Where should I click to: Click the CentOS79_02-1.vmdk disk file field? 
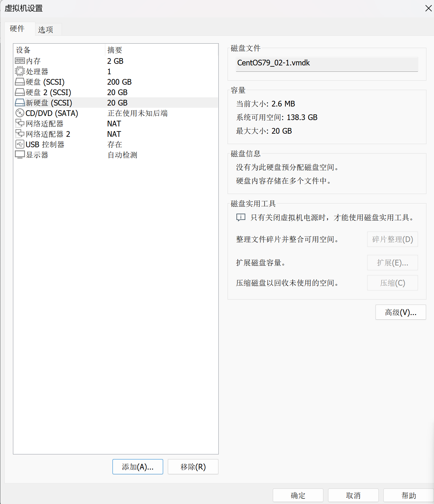coord(327,64)
